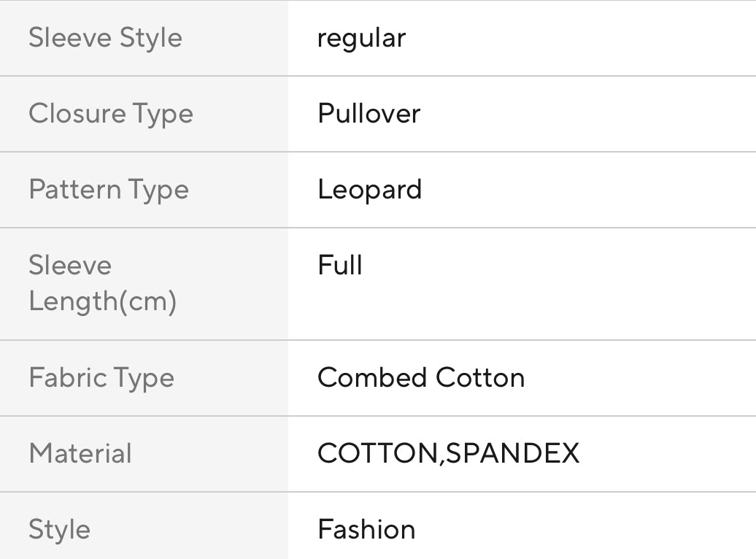Image resolution: width=756 pixels, height=559 pixels.
Task: Click the Closure Type label
Action: point(110,114)
